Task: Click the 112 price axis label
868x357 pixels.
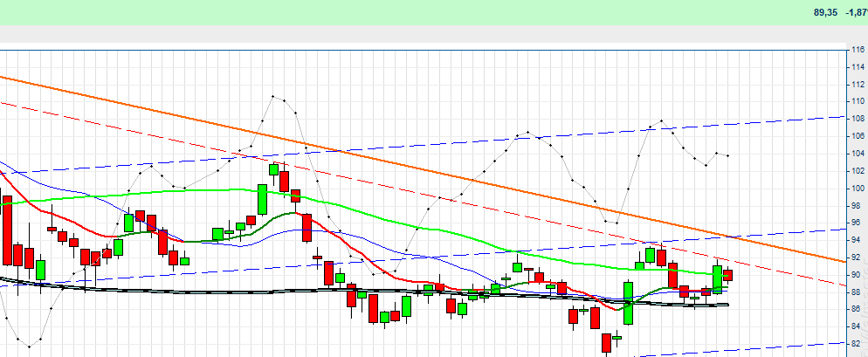Action: point(858,84)
